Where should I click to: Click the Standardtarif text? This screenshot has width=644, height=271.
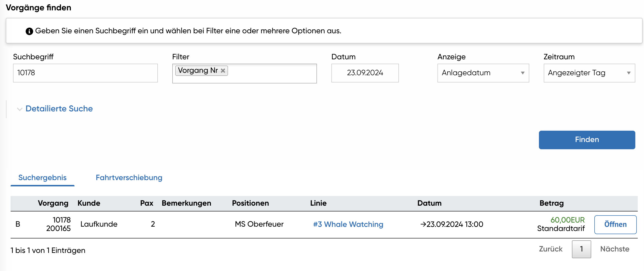561,229
